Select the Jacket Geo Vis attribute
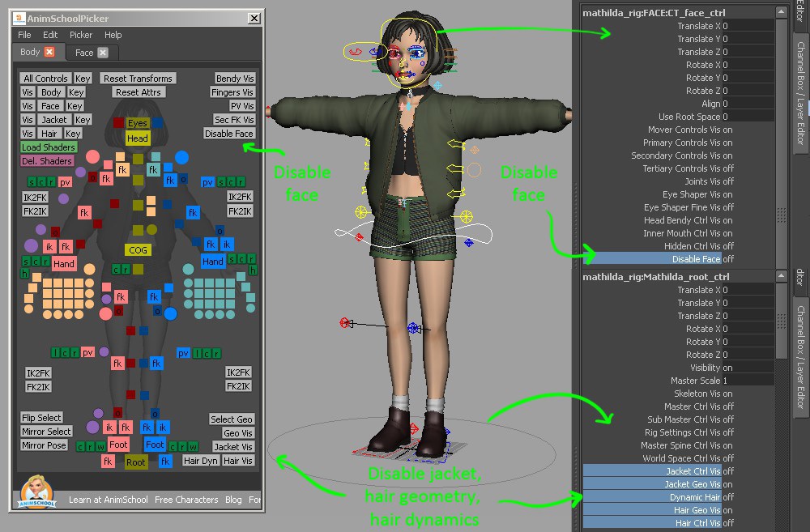 click(x=652, y=484)
